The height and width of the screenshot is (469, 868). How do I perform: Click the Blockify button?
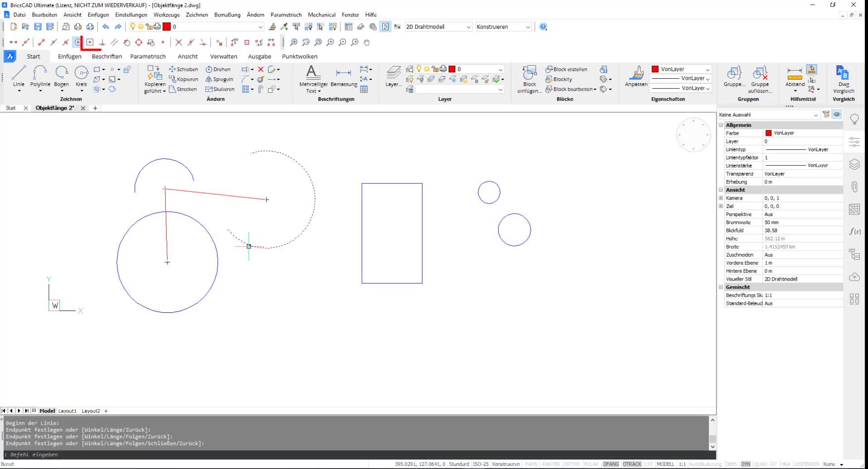click(559, 79)
